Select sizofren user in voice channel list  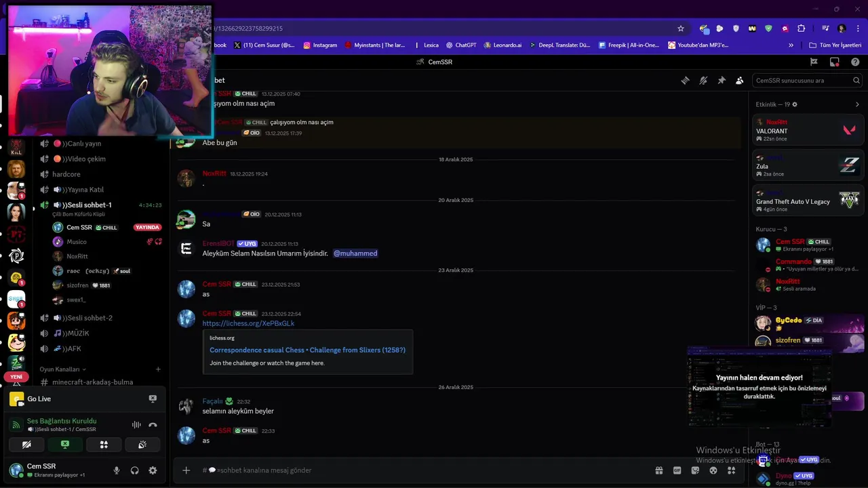(x=77, y=285)
